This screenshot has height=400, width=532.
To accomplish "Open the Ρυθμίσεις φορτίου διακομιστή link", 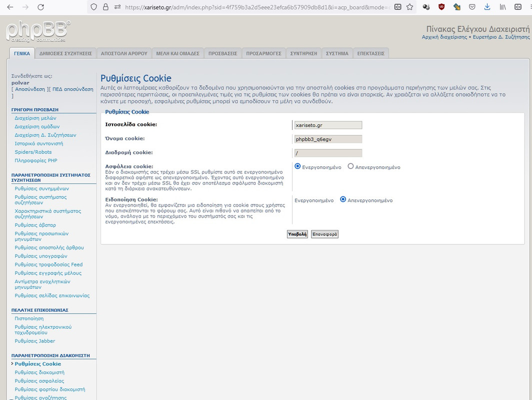I will pyautogui.click(x=50, y=389).
